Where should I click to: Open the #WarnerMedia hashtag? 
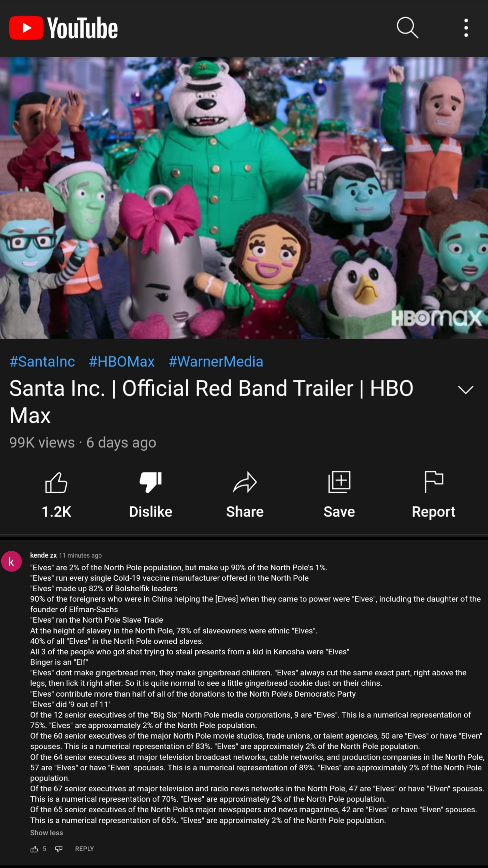pos(216,362)
